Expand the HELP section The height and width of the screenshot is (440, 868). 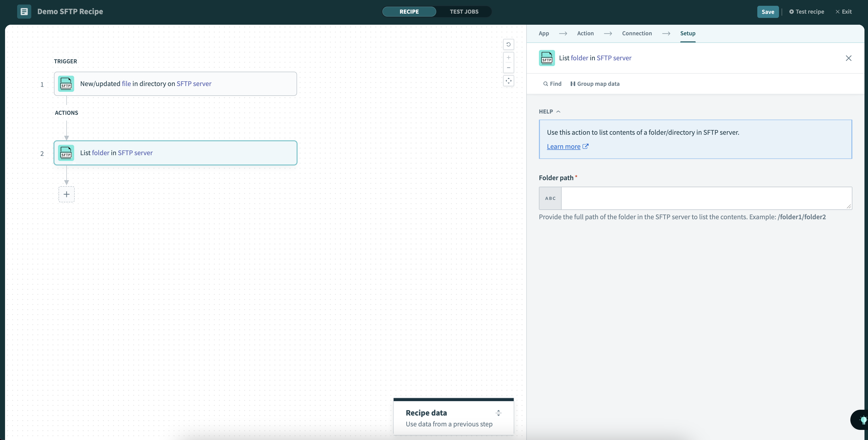549,111
